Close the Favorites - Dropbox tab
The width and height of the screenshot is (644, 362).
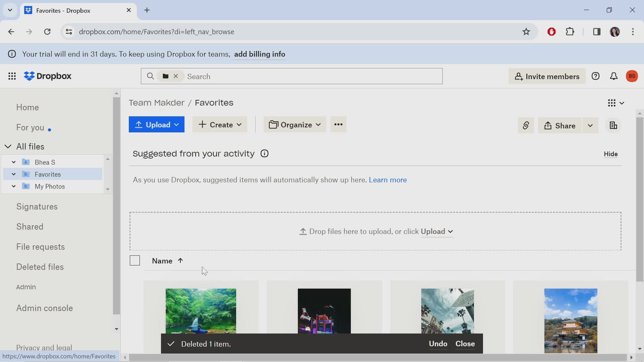click(x=129, y=10)
